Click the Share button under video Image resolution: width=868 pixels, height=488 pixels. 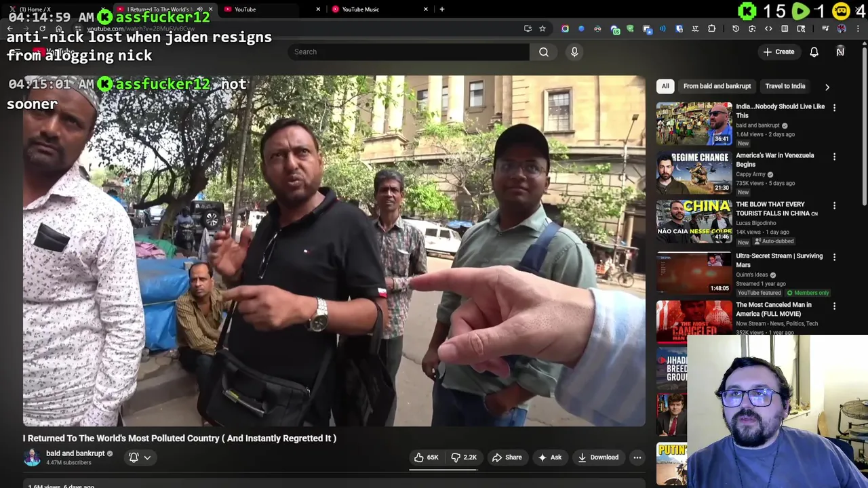(507, 457)
